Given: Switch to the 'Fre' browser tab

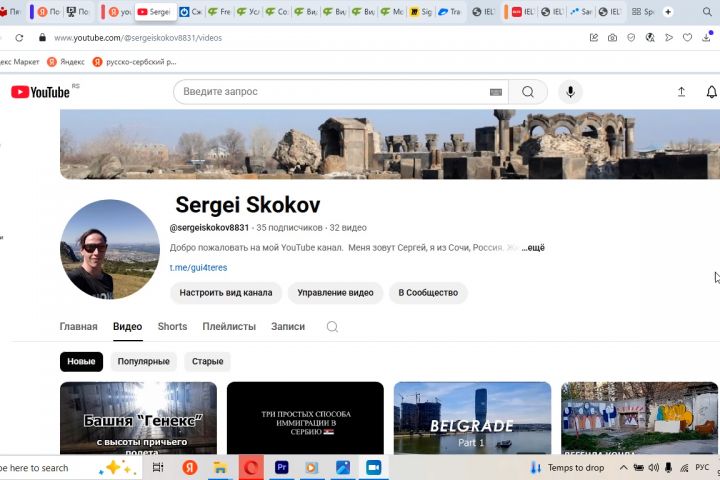Looking at the screenshot, I should point(219,12).
